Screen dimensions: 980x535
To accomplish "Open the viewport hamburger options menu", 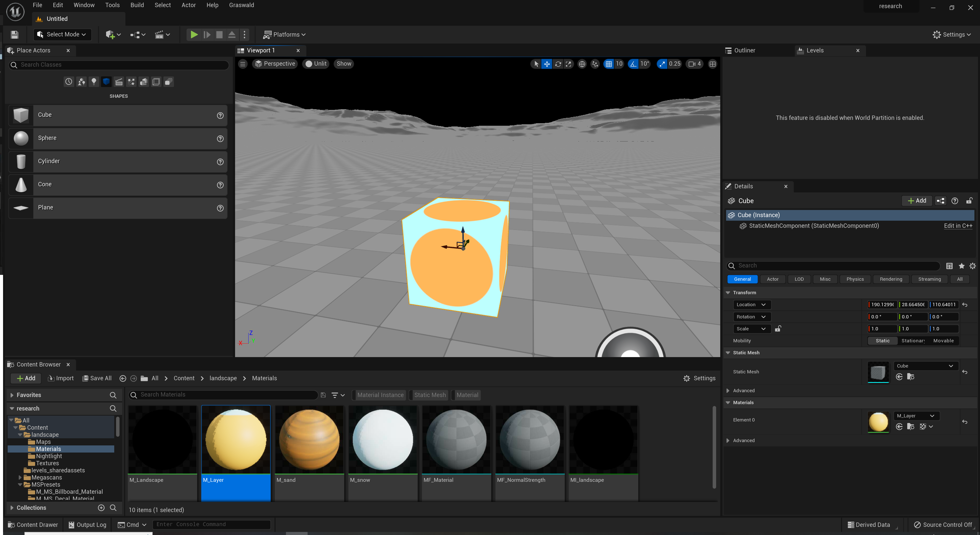I will click(243, 64).
